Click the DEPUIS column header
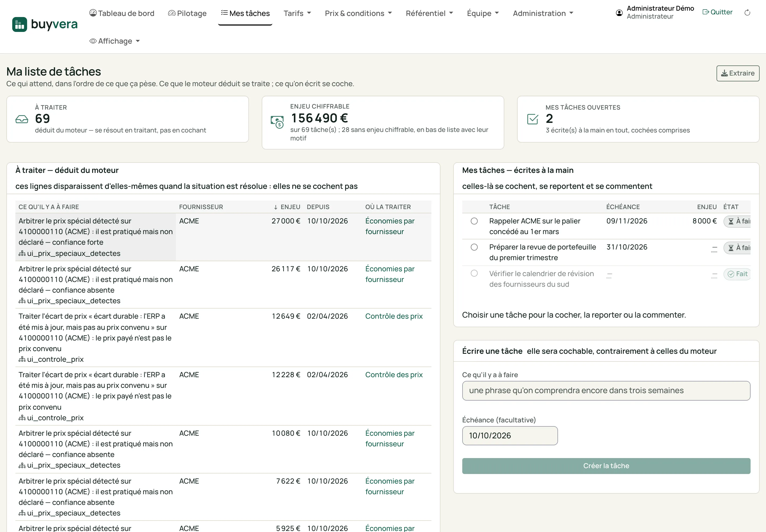This screenshot has width=766, height=532. click(318, 207)
